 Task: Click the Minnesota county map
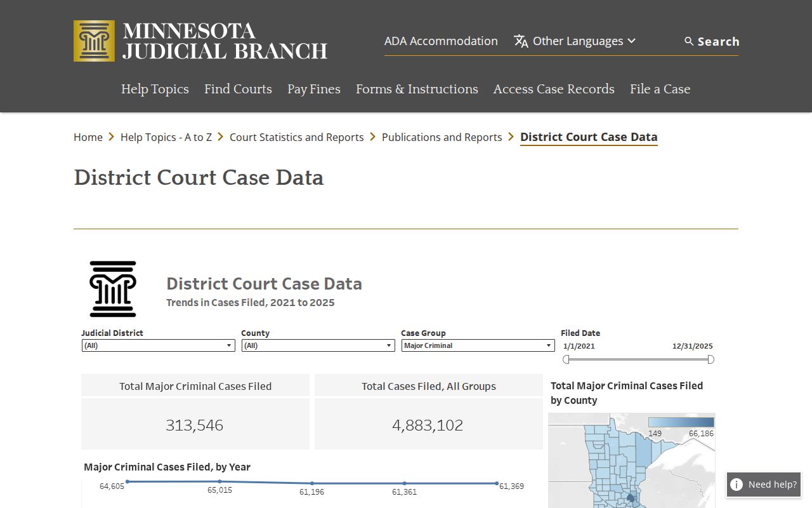click(632, 460)
